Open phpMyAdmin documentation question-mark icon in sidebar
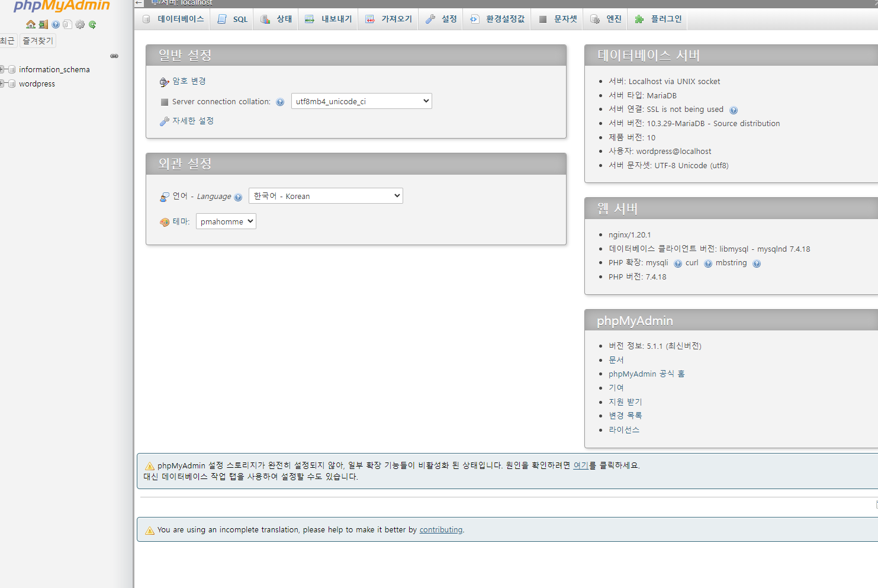Screen dimensions: 878x588 (56, 24)
